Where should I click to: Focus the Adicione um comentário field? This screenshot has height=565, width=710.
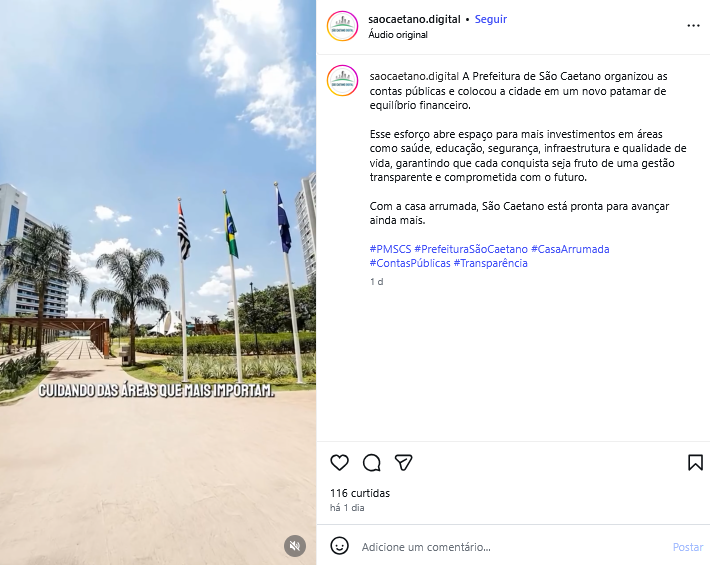click(x=512, y=547)
